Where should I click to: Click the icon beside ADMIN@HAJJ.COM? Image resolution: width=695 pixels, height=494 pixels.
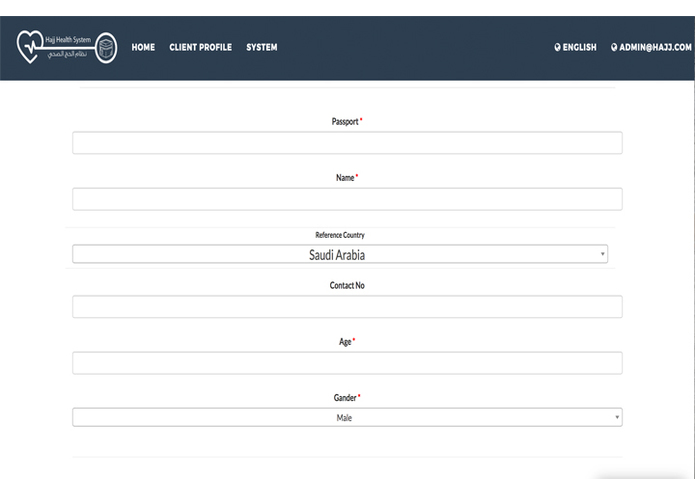tap(614, 47)
